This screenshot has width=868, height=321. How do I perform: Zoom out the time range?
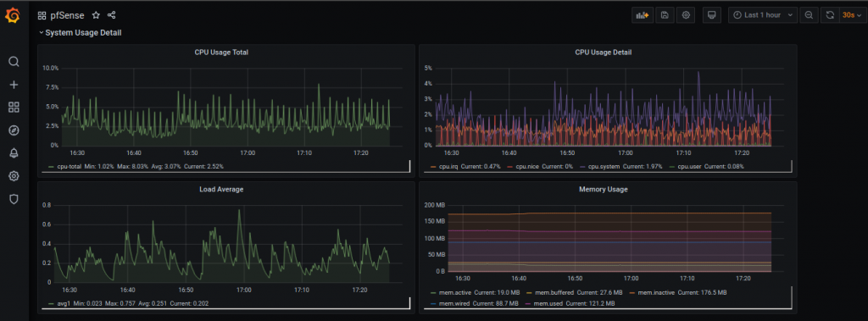(x=810, y=15)
